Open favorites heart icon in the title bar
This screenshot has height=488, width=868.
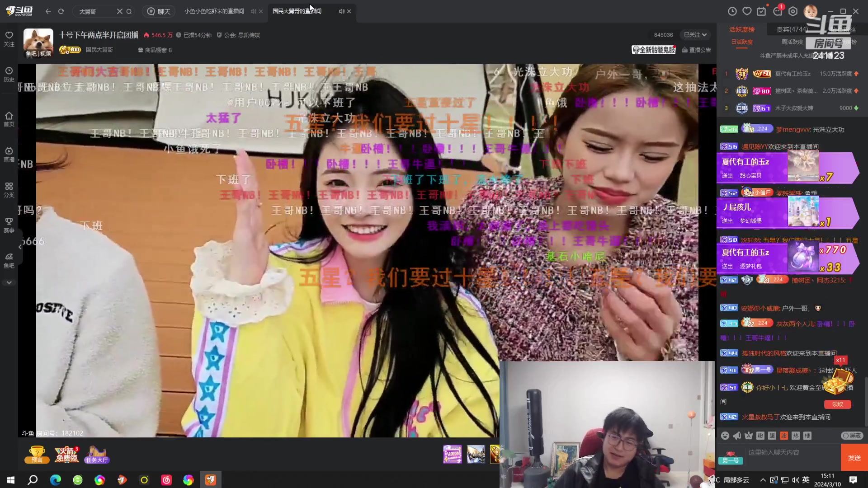point(747,11)
